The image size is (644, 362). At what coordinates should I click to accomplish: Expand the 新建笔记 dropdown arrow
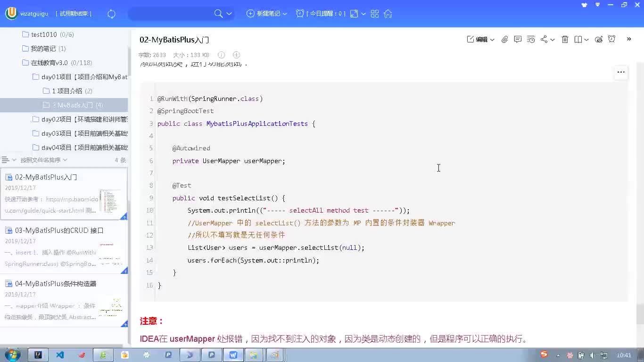[x=285, y=14]
